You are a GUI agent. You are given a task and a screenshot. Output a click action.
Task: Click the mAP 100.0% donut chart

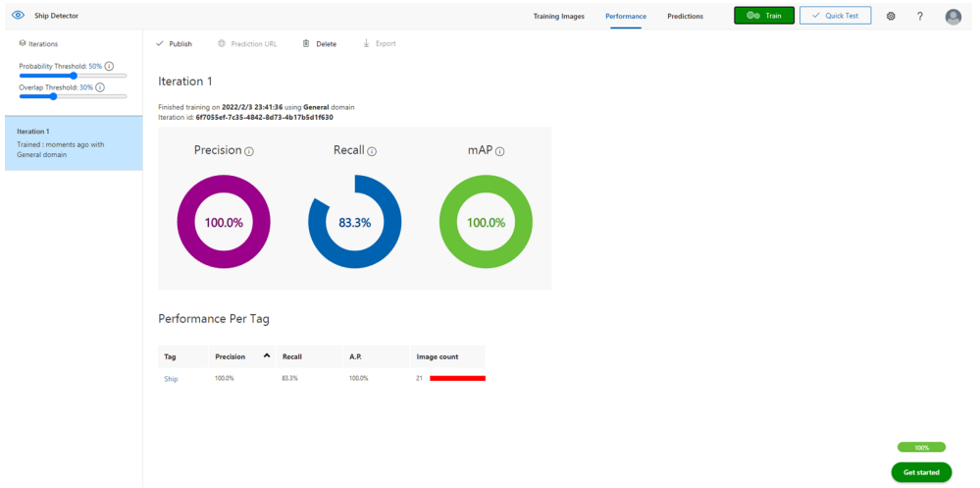(x=487, y=222)
